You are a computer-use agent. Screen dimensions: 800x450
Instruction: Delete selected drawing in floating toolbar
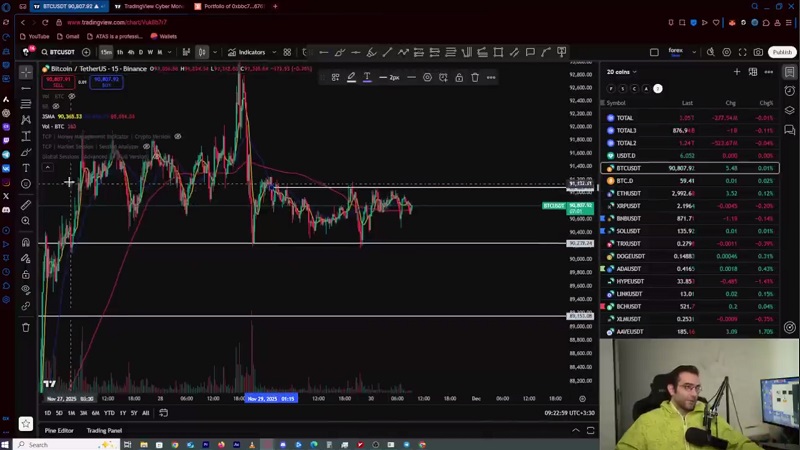click(475, 77)
